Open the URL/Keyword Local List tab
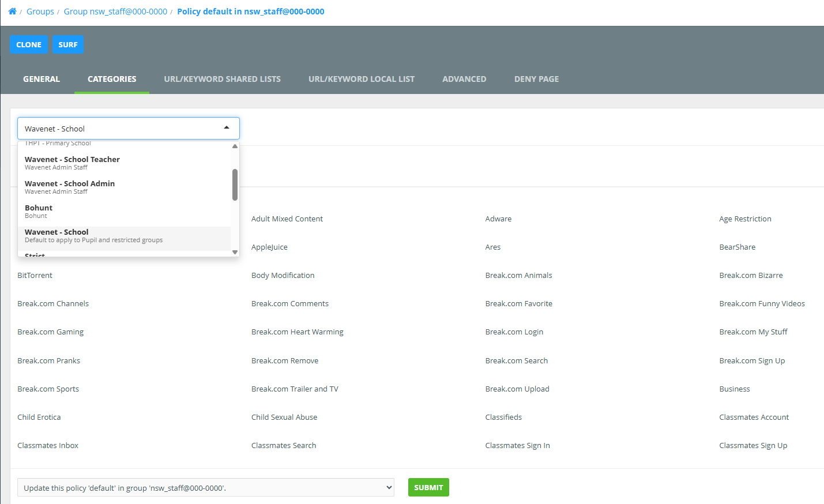This screenshot has width=824, height=504. point(361,79)
